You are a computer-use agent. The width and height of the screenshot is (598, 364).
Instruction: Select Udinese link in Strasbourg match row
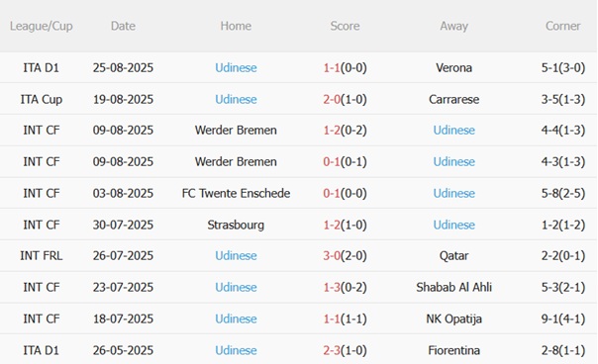tap(453, 225)
